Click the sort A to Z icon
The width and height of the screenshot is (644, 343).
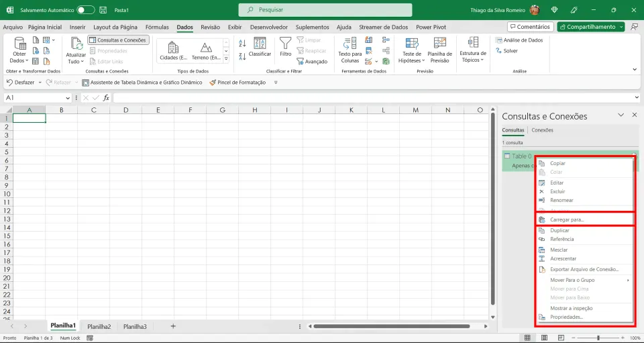coord(242,43)
